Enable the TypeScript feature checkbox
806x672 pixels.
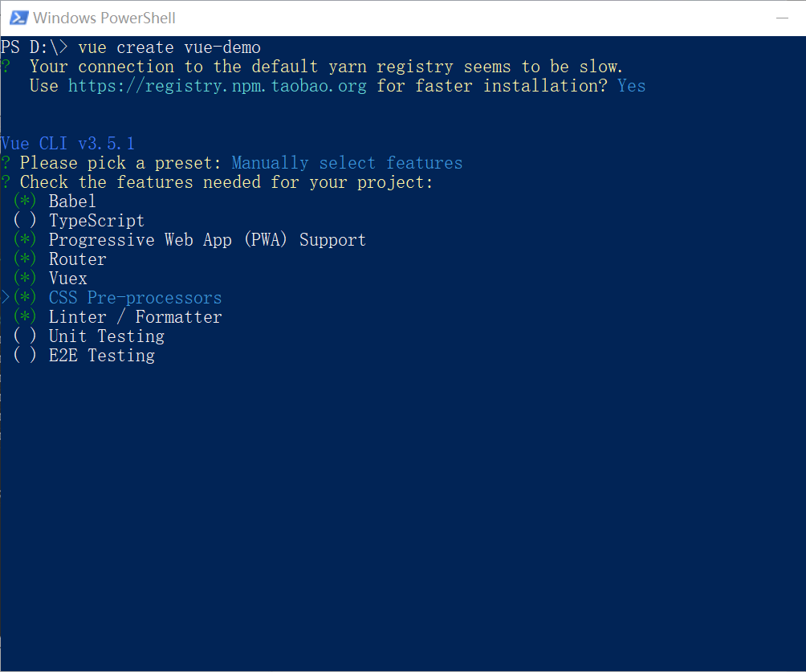[x=25, y=221]
